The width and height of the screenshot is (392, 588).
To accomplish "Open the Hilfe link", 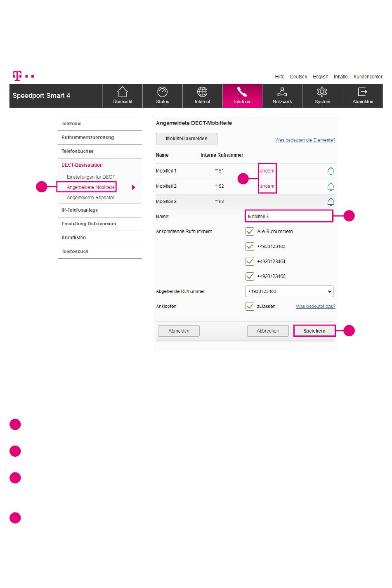I will [x=280, y=77].
